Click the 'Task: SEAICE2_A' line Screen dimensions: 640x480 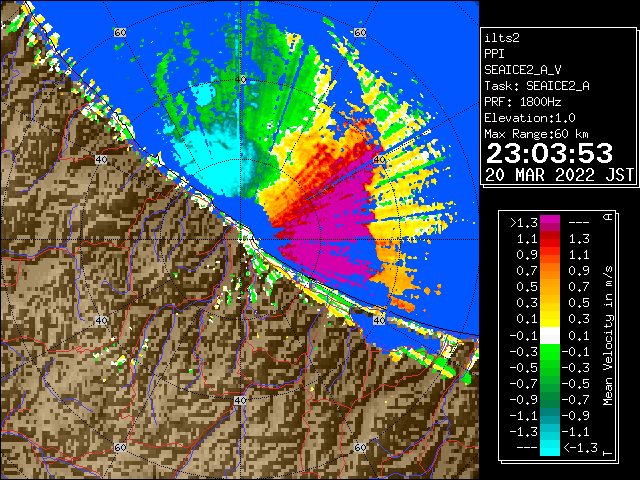537,86
